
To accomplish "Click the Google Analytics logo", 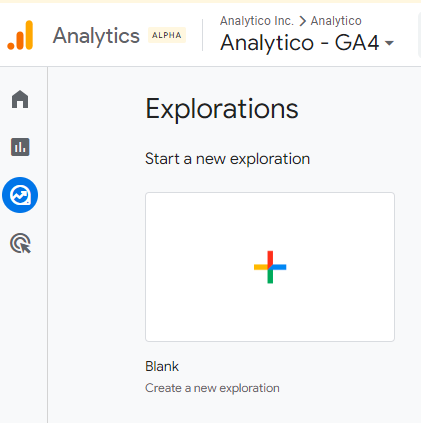I will tap(20, 35).
